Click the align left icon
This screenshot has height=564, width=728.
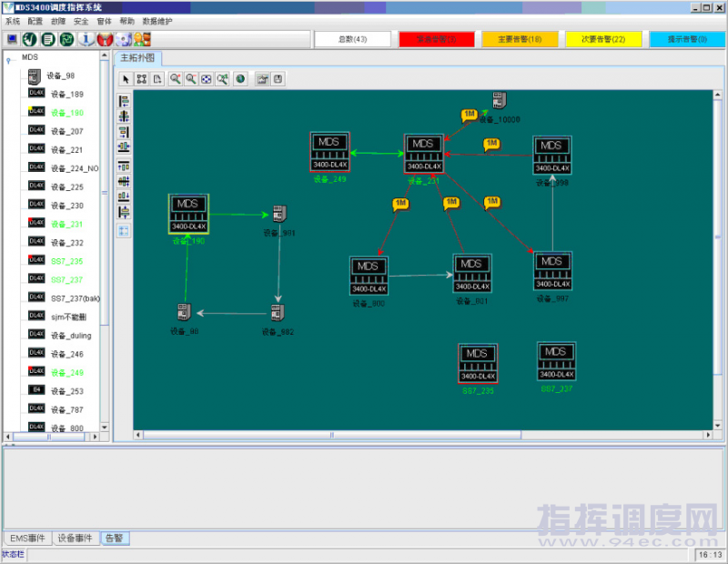tap(124, 101)
